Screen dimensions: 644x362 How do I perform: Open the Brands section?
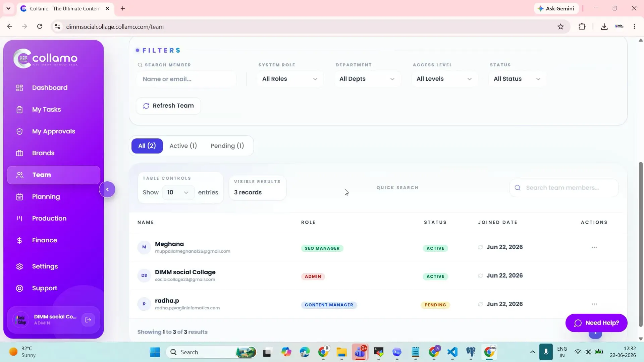coord(54,153)
